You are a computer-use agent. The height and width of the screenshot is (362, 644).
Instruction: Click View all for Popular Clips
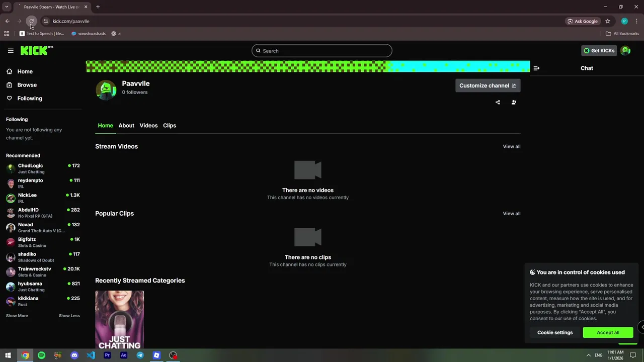[x=512, y=214]
